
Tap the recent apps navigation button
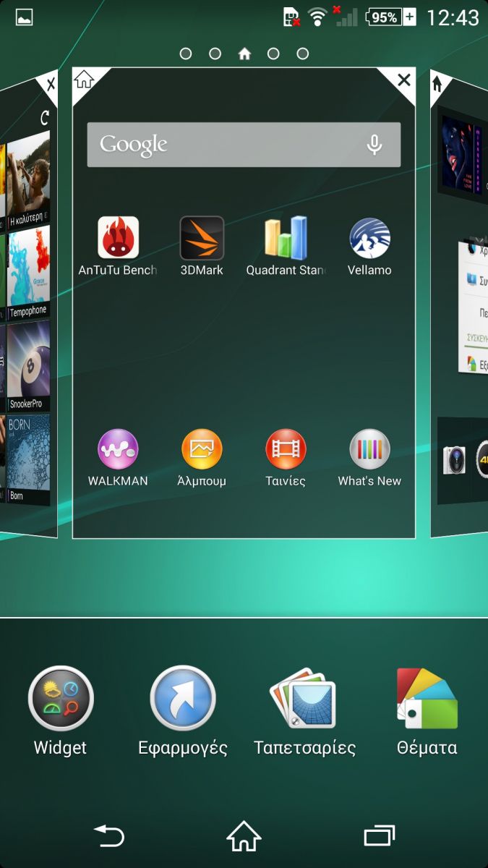(380, 837)
